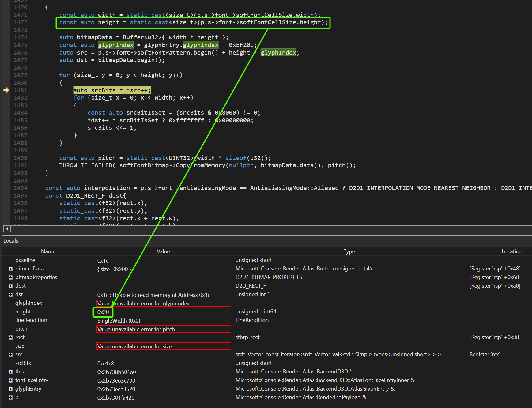Click the Name column header to sort
This screenshot has height=408, width=532.
tap(48, 251)
